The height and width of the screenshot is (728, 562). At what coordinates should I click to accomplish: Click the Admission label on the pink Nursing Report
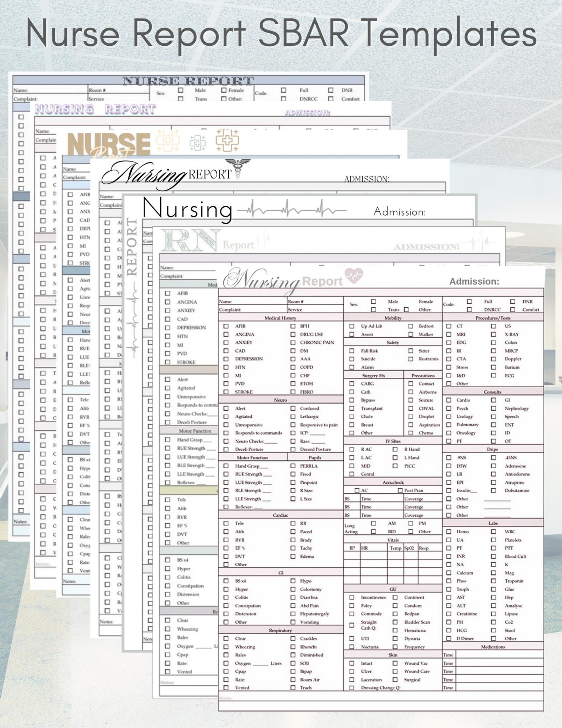474,281
